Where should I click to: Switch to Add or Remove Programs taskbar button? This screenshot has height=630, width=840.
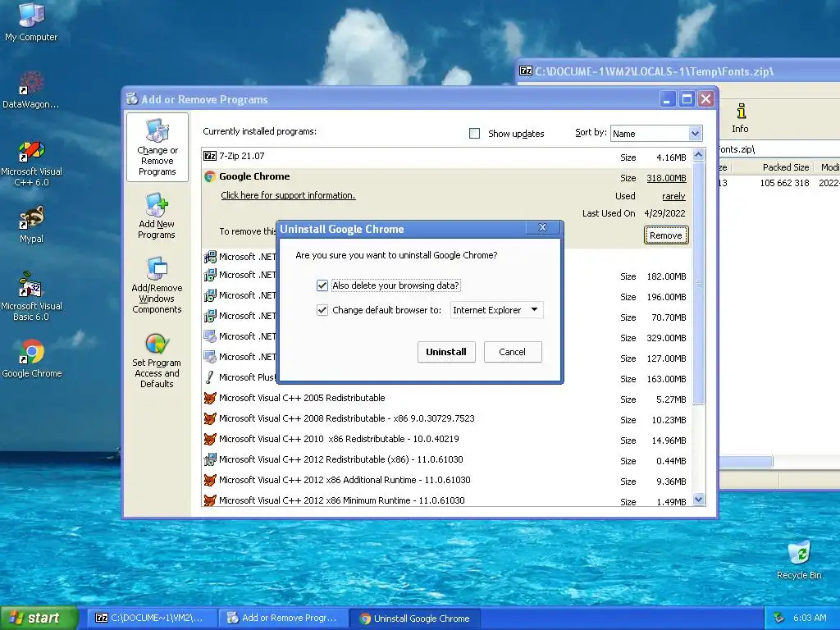(x=283, y=618)
